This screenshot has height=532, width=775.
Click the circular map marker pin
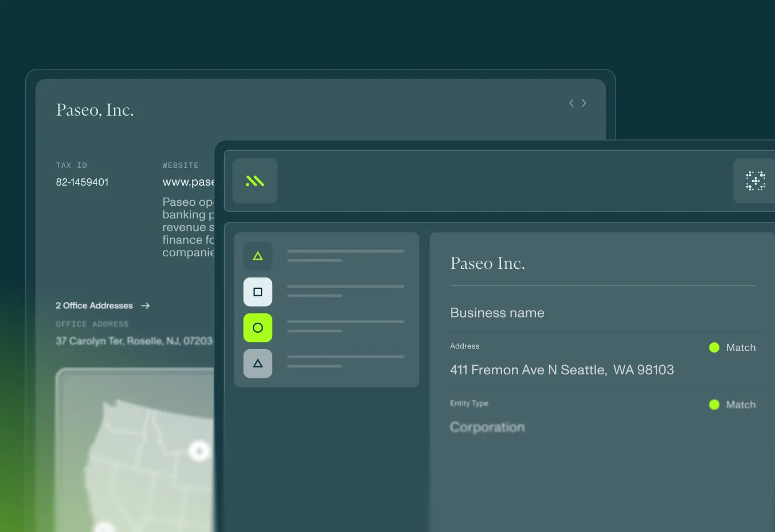point(199,451)
